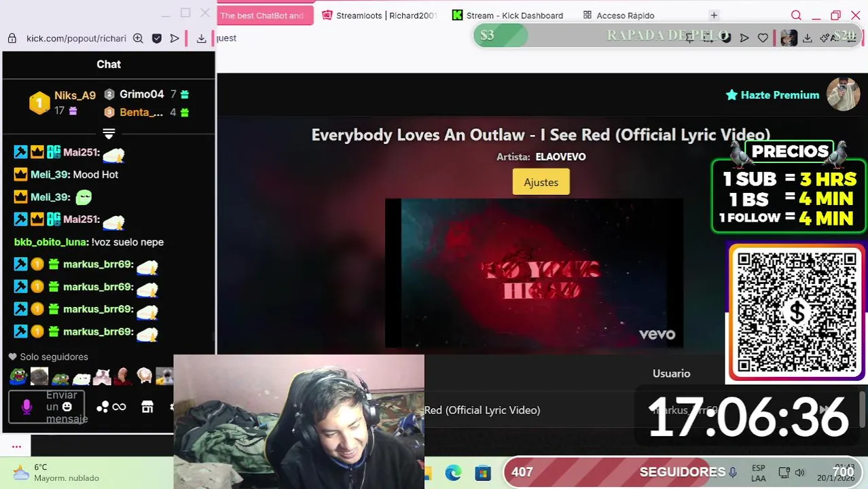Switch to the Stream - Kick Dashboard tab

508,16
